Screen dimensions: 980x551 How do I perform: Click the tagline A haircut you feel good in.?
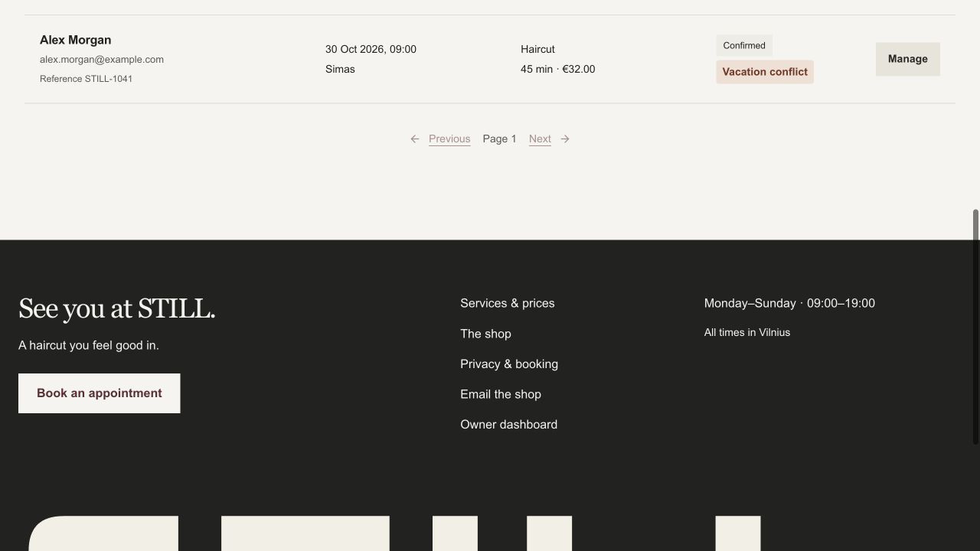[x=89, y=345]
